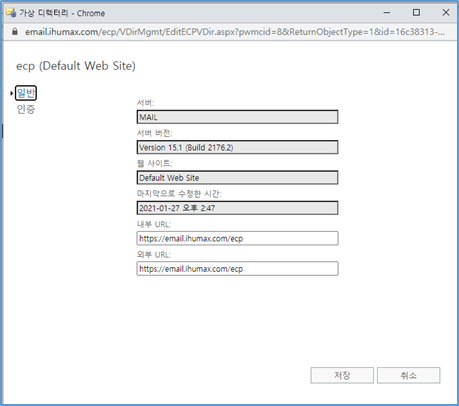459x406 pixels.
Task: Click the 웹 사이트 field Default Web Site
Action: click(237, 178)
